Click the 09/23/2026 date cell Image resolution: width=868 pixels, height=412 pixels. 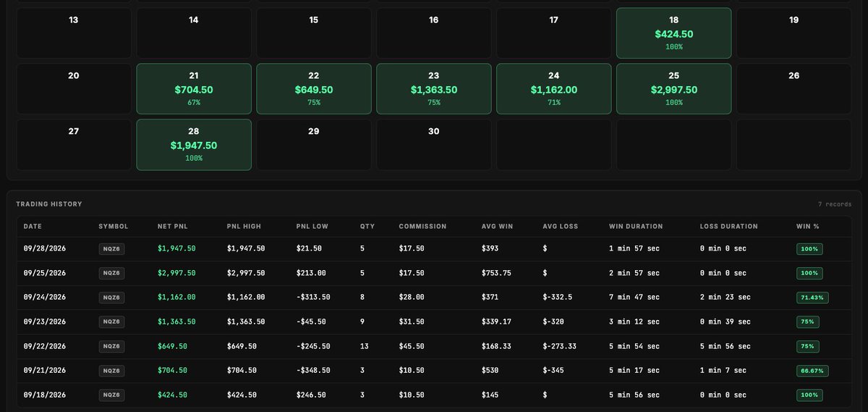click(x=45, y=321)
